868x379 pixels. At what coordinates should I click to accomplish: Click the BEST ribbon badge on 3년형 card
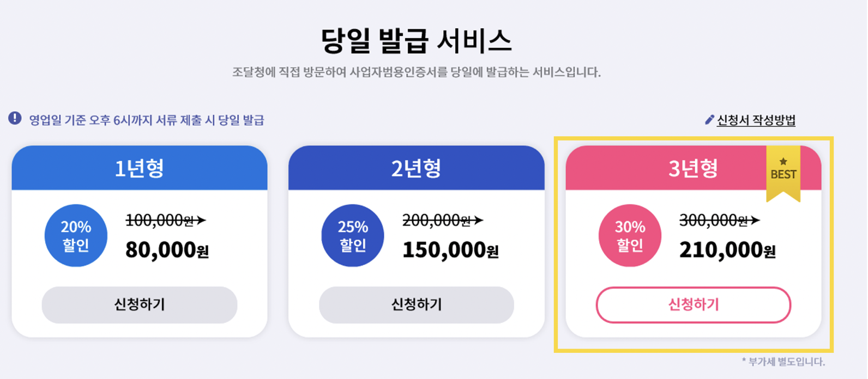pyautogui.click(x=783, y=172)
